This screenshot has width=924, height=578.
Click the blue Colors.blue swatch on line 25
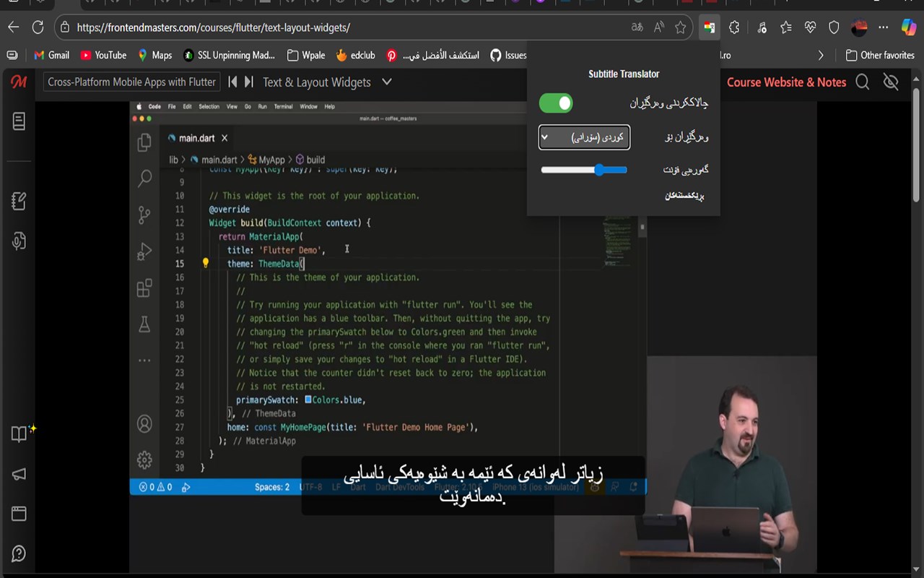(x=308, y=400)
